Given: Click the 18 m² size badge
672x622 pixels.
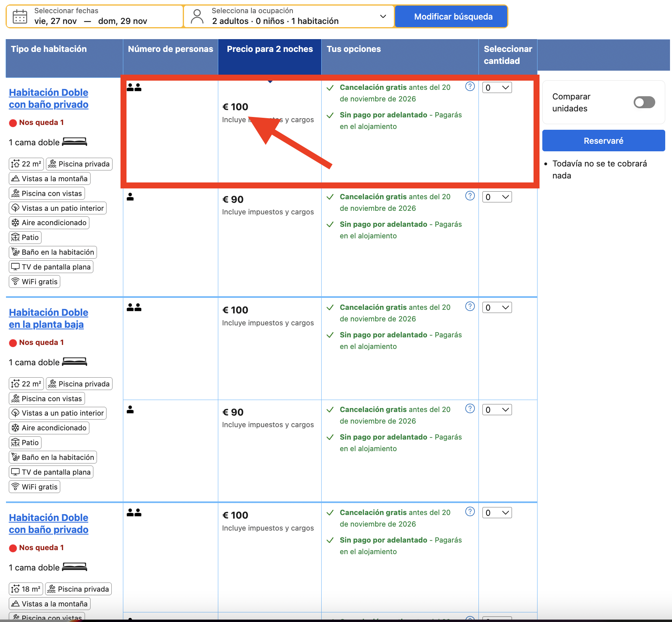Looking at the screenshot, I should pos(26,589).
